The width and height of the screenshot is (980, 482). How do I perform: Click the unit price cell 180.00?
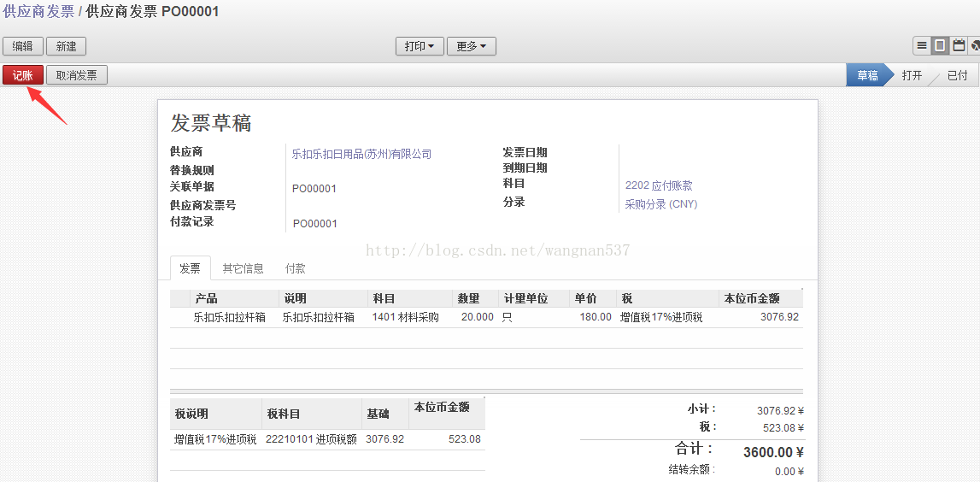pyautogui.click(x=596, y=318)
